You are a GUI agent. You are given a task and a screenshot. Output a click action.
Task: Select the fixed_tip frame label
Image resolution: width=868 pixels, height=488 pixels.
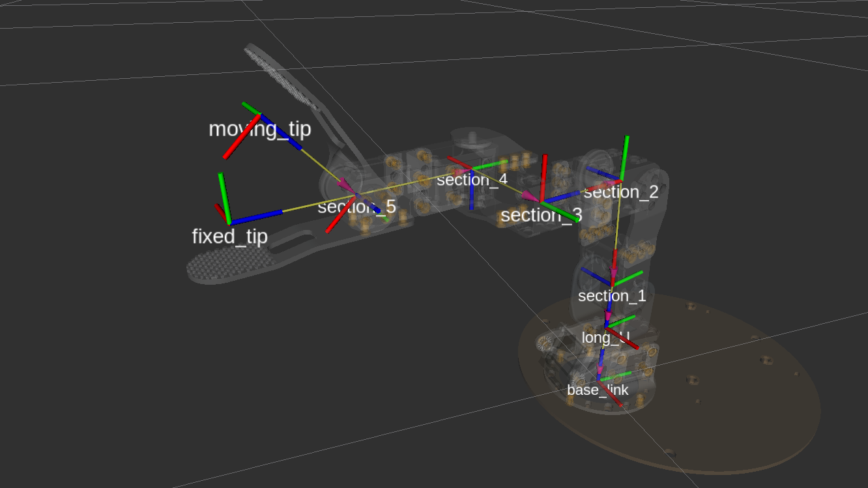pyautogui.click(x=229, y=237)
